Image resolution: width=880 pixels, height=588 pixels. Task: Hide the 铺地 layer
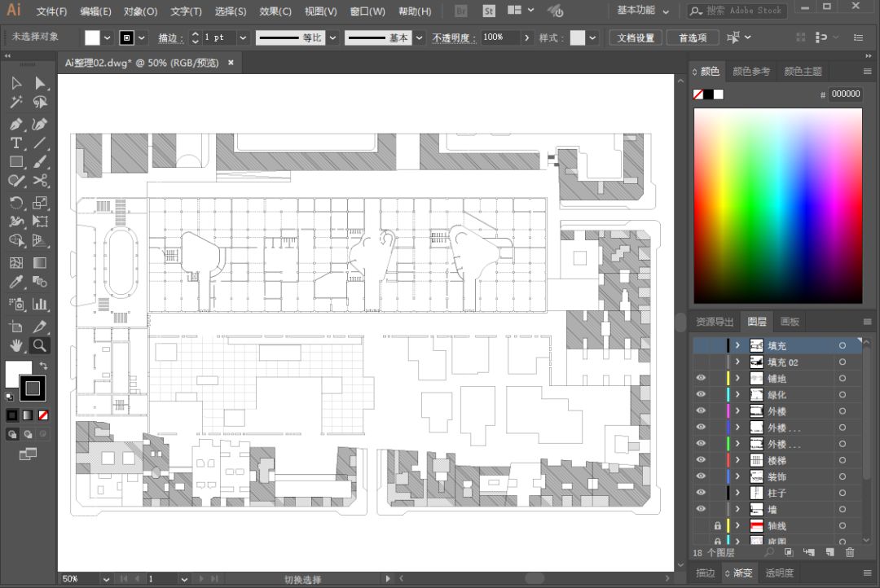tap(701, 379)
